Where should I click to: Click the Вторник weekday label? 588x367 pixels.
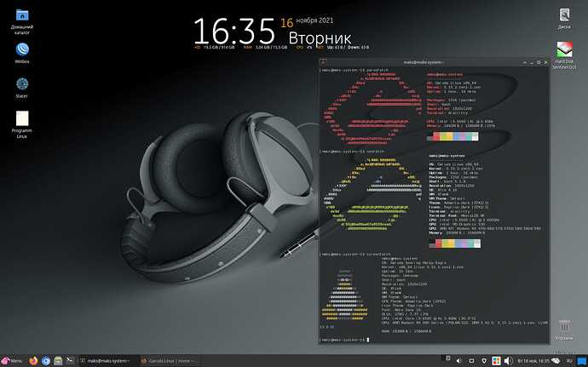pyautogui.click(x=320, y=38)
